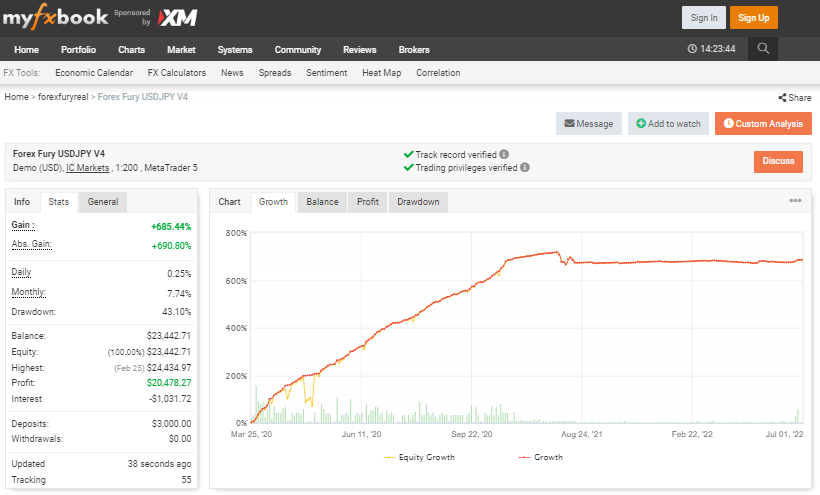Open the Community navigation menu

[298, 50]
